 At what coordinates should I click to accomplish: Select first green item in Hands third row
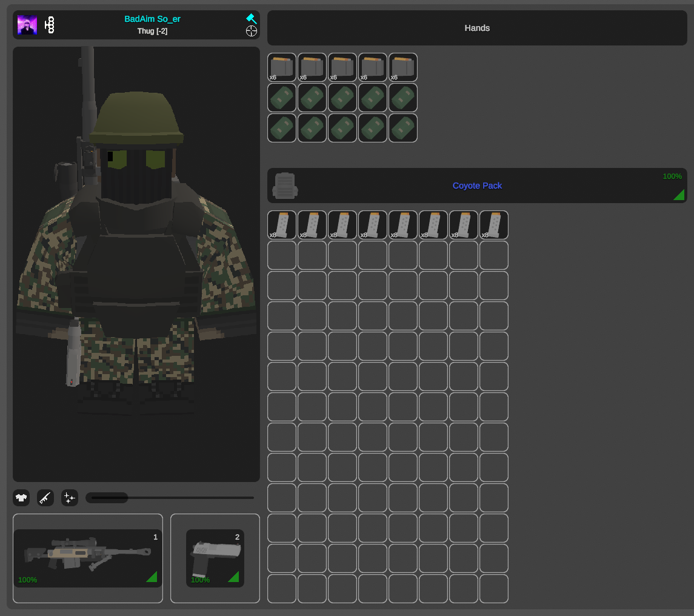pos(282,128)
